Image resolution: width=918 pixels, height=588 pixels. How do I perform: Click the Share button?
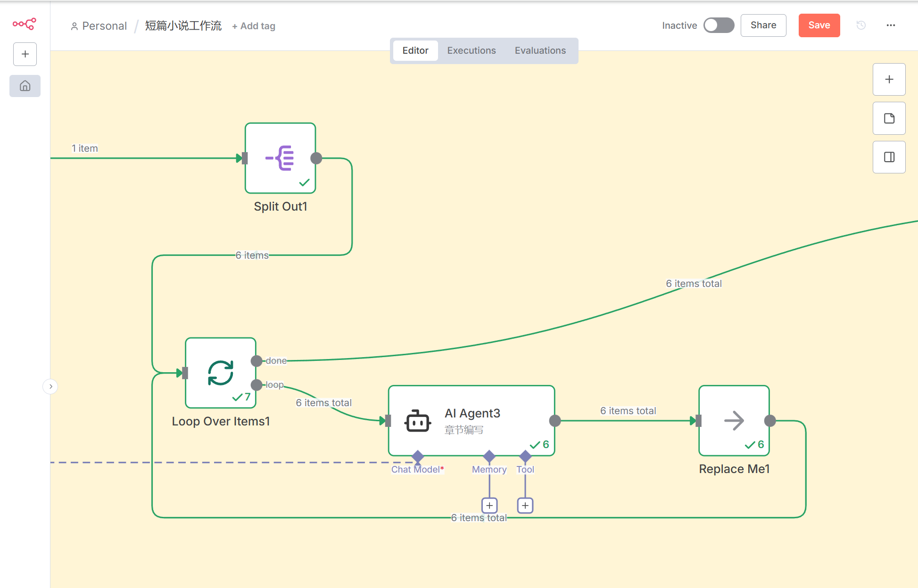tap(763, 25)
